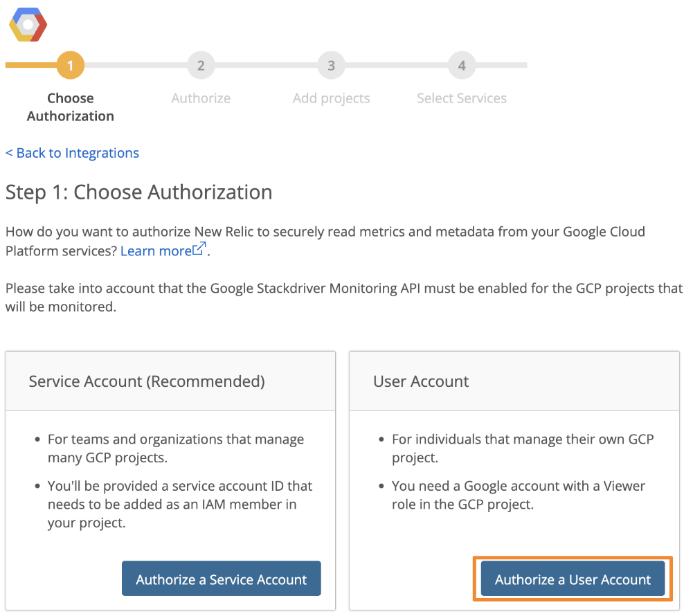
Task: Click the Service Account (Recommended) card header
Action: point(147,381)
